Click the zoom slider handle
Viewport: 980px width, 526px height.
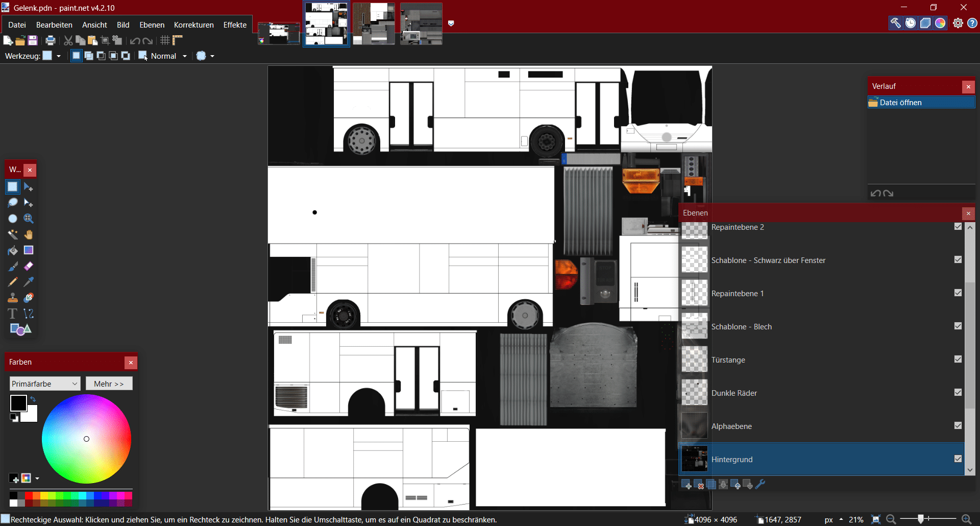(x=921, y=519)
